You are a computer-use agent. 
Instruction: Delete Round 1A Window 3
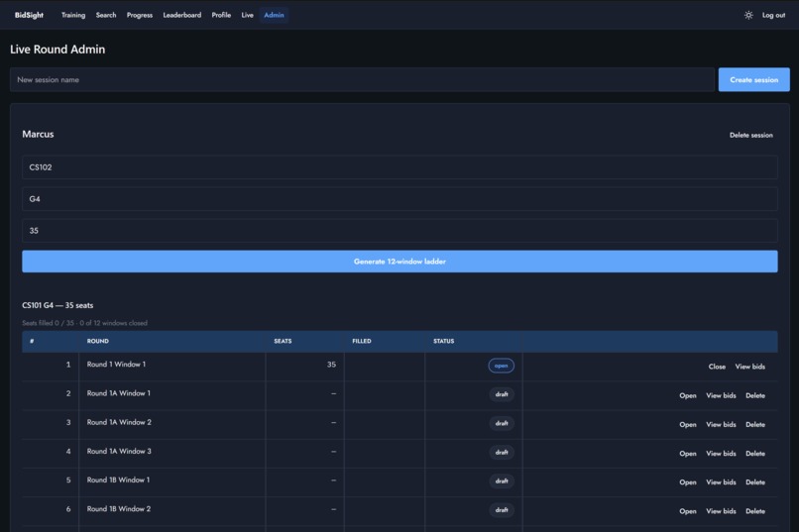755,454
